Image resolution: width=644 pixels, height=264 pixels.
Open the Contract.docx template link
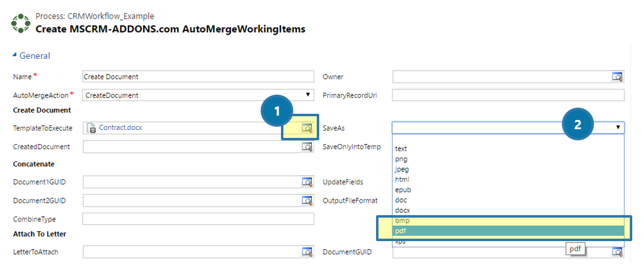pos(120,127)
